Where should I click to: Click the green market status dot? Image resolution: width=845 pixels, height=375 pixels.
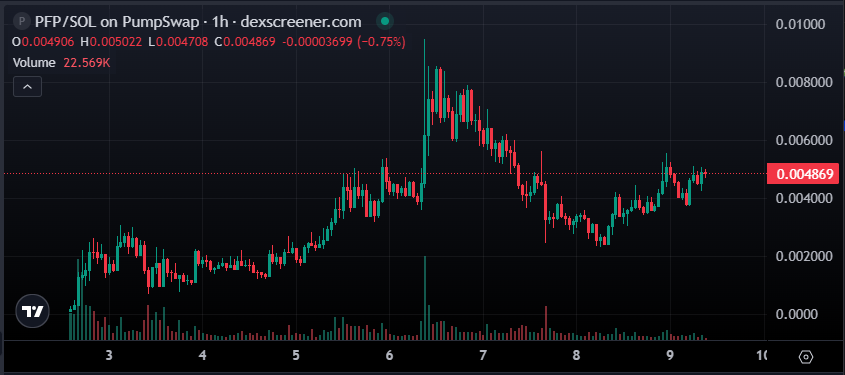384,22
